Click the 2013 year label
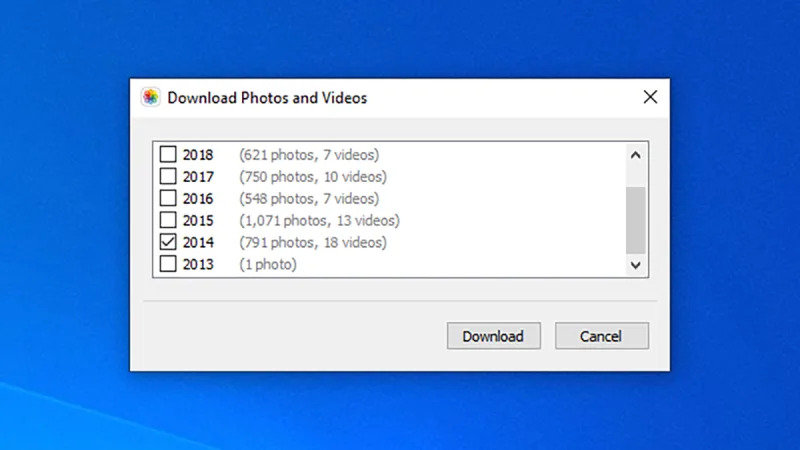 coord(198,264)
